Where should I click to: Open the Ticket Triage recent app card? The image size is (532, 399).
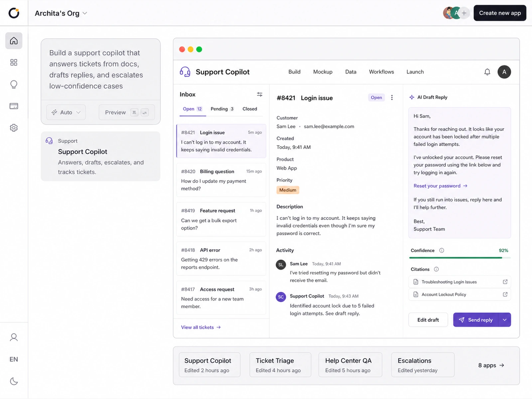coord(280,365)
